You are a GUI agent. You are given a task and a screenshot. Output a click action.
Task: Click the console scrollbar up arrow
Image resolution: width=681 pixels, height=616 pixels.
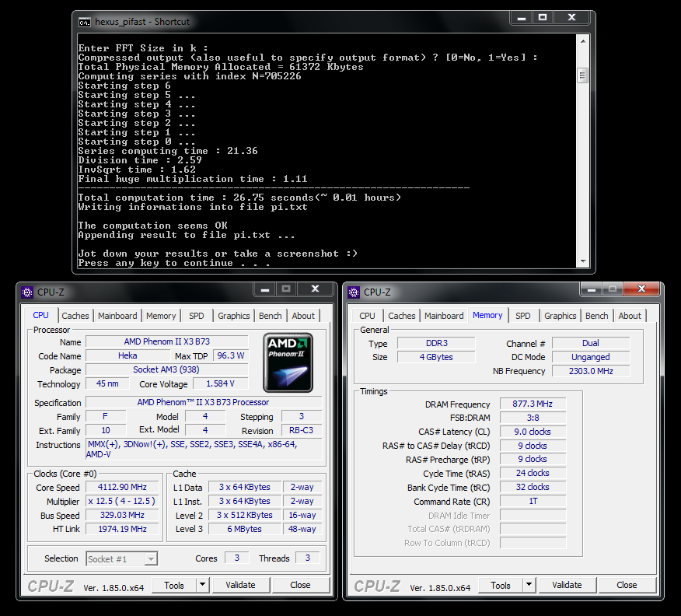[x=583, y=41]
